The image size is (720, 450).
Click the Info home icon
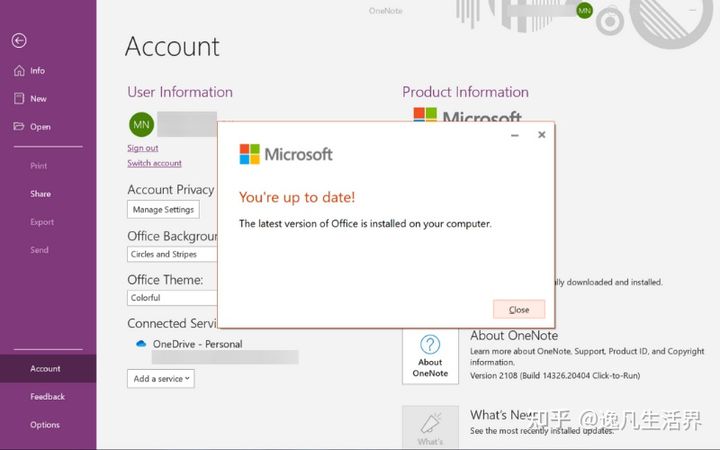point(19,71)
